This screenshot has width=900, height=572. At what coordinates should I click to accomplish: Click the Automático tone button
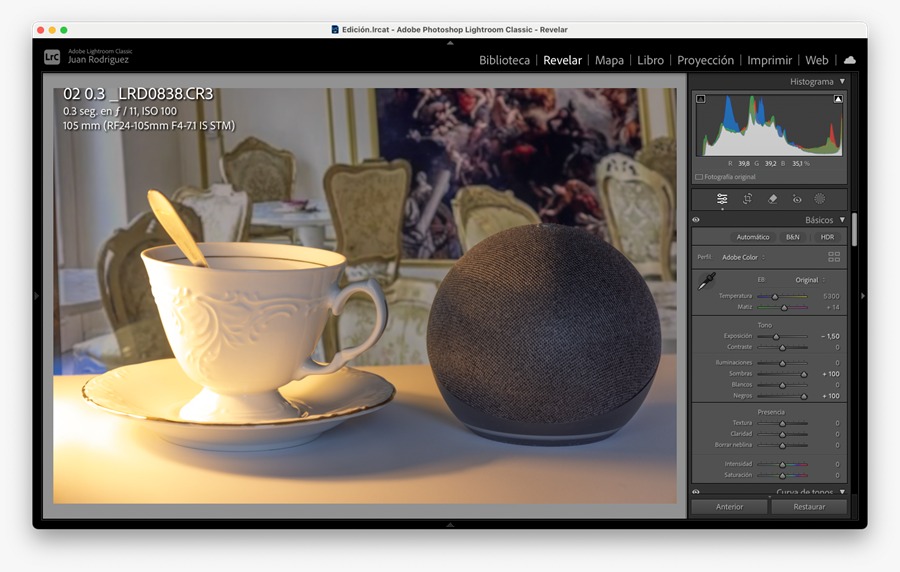click(x=752, y=237)
